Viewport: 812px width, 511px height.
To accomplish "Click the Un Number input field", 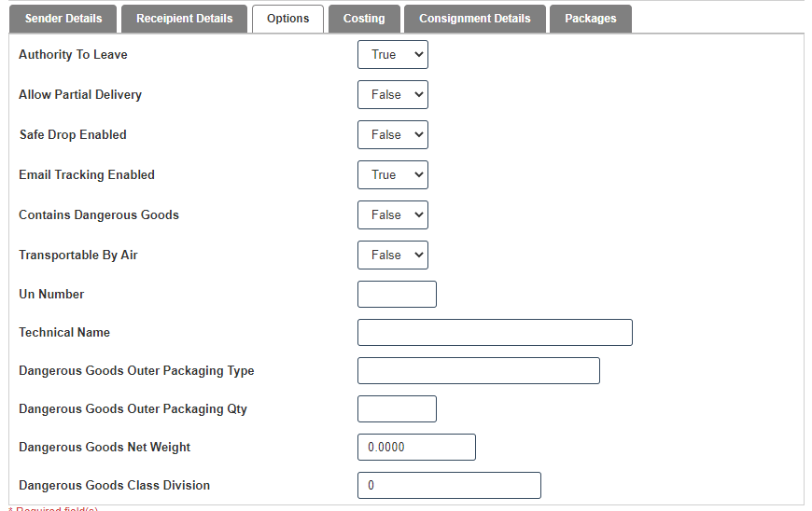I will click(397, 295).
